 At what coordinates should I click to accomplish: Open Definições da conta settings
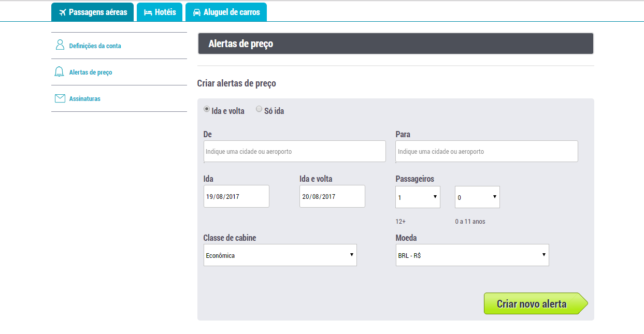click(x=95, y=45)
